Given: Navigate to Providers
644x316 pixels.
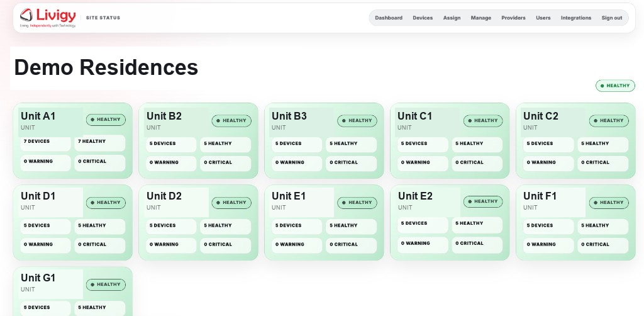Looking at the screenshot, I should click(513, 18).
